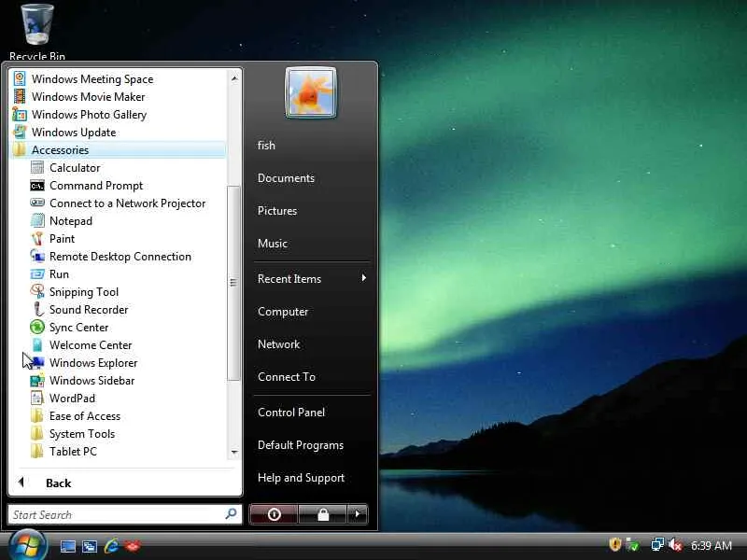Open Windows Photo Gallery icon

click(x=20, y=114)
